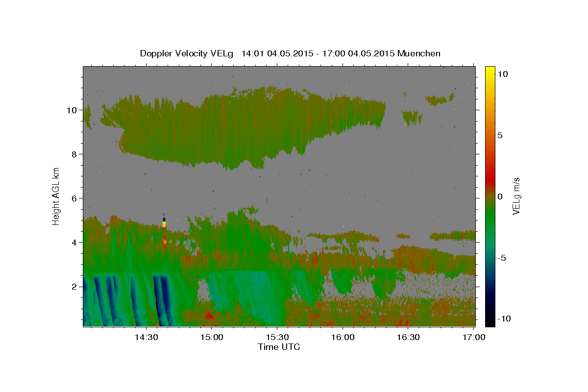Click the colorbar tick label -5
The image size is (588, 392).
coord(501,258)
